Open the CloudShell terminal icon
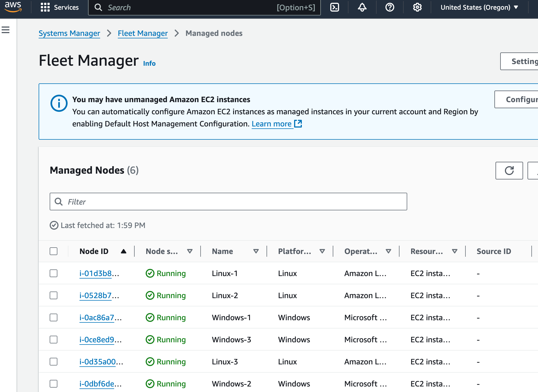The height and width of the screenshot is (392, 538). [335, 7]
